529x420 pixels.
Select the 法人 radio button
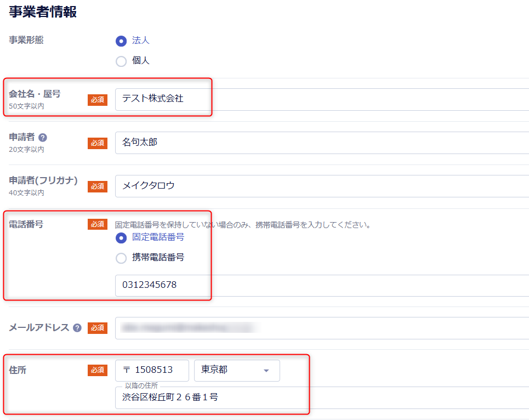121,41
